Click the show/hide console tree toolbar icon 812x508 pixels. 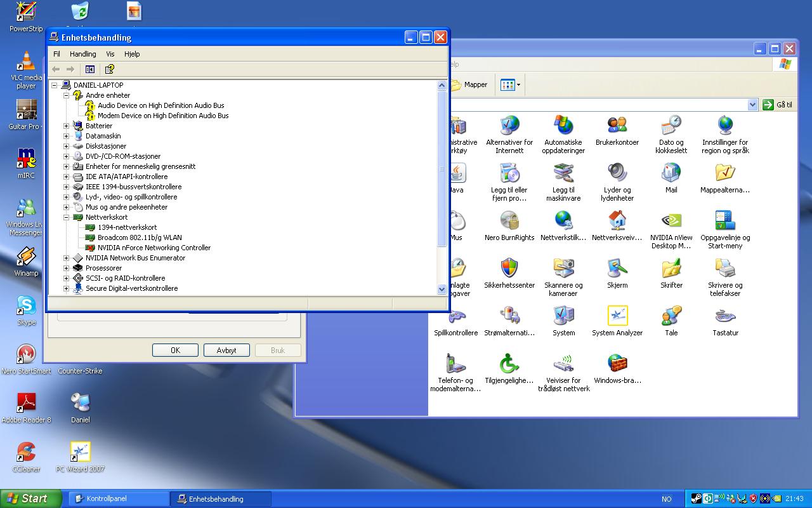point(90,69)
